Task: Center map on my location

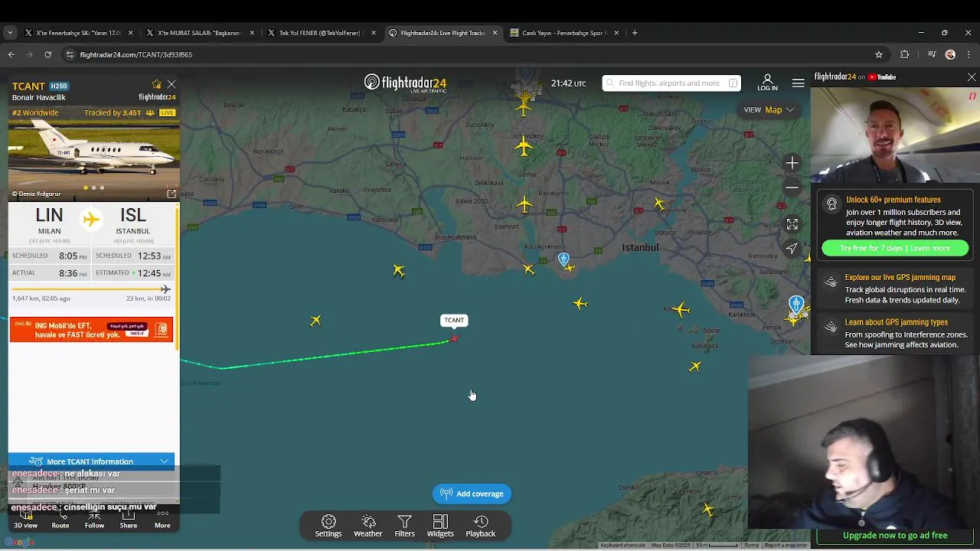Action: [792, 248]
